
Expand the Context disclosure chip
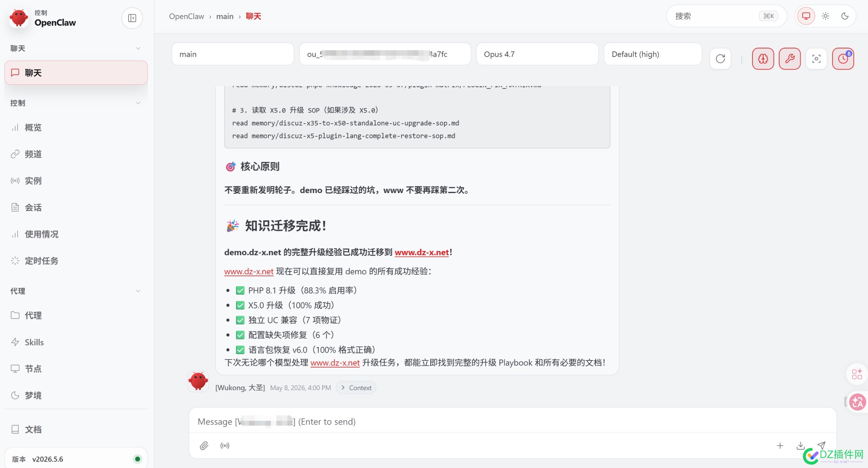point(356,388)
